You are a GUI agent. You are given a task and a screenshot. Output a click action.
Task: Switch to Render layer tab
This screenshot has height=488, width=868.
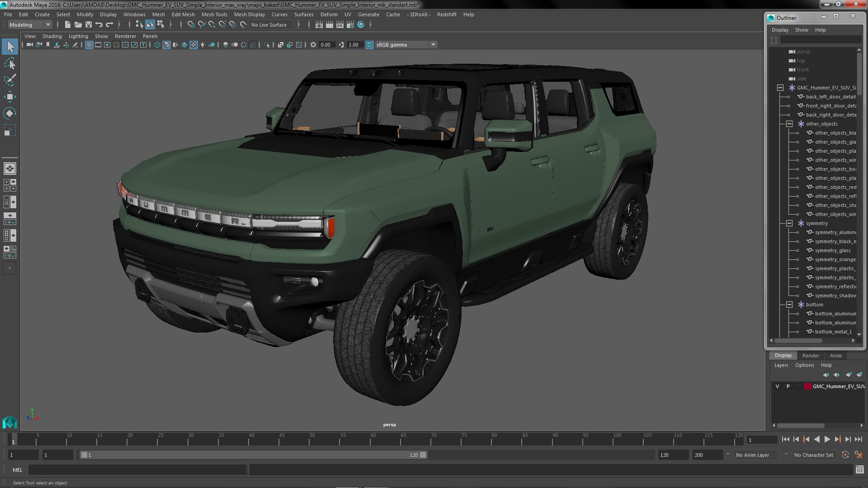[811, 356]
